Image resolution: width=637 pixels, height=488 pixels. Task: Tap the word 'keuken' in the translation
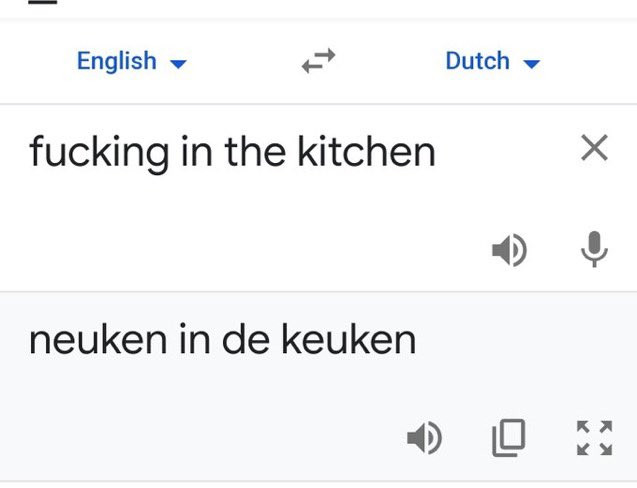[x=348, y=340]
